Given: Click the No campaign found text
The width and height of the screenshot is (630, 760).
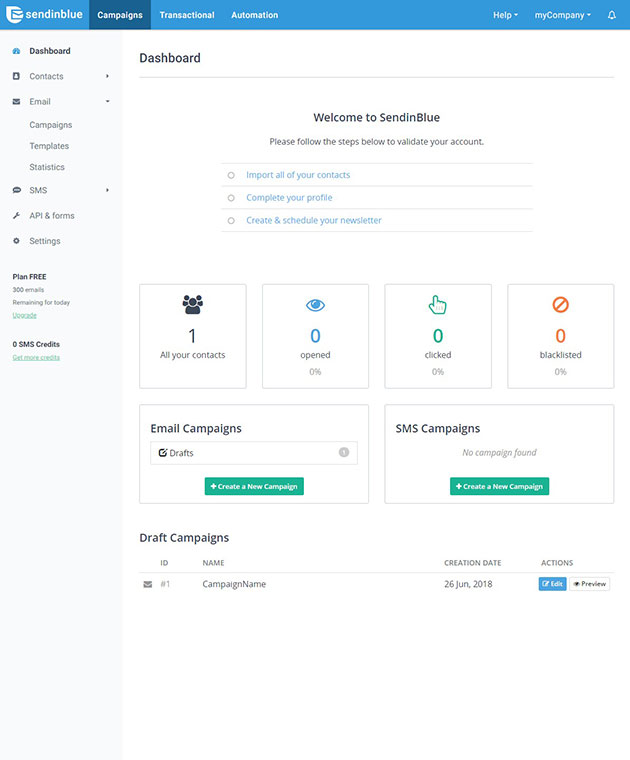Looking at the screenshot, I should point(499,452).
